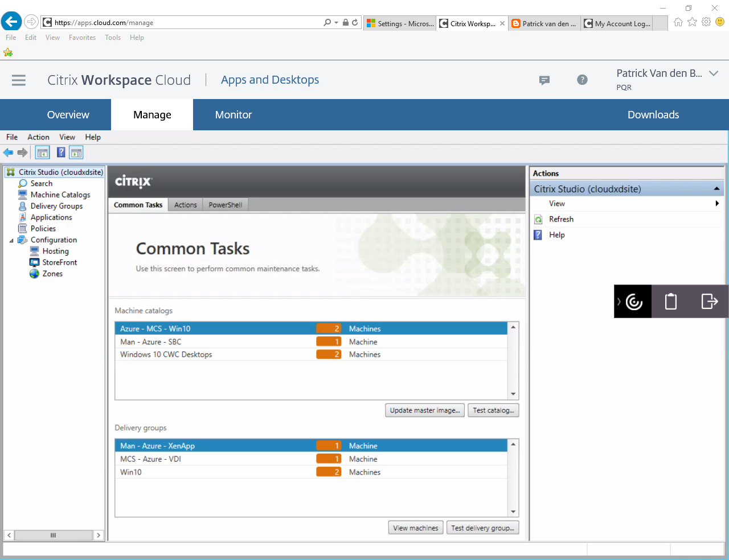The image size is (729, 560).
Task: Open the Studio File menu
Action: (x=12, y=137)
